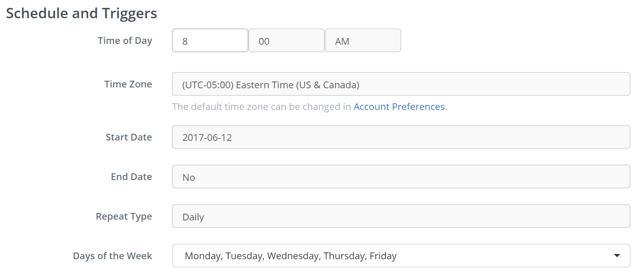Click the Days of the Week label
Viewport: 644px width, 277px height.
(112, 256)
